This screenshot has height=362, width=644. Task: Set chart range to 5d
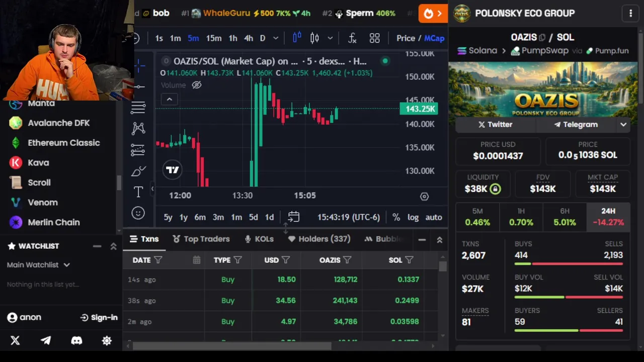tap(253, 217)
